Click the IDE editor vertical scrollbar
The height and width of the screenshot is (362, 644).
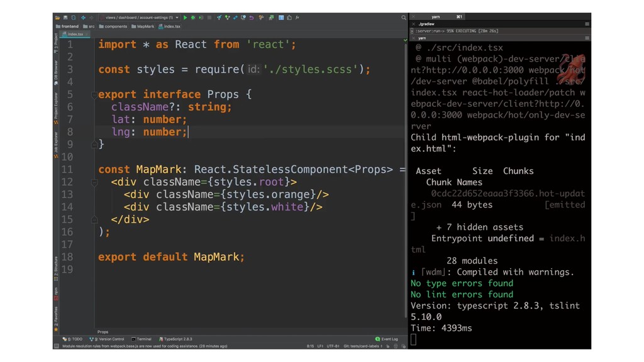pos(406,180)
